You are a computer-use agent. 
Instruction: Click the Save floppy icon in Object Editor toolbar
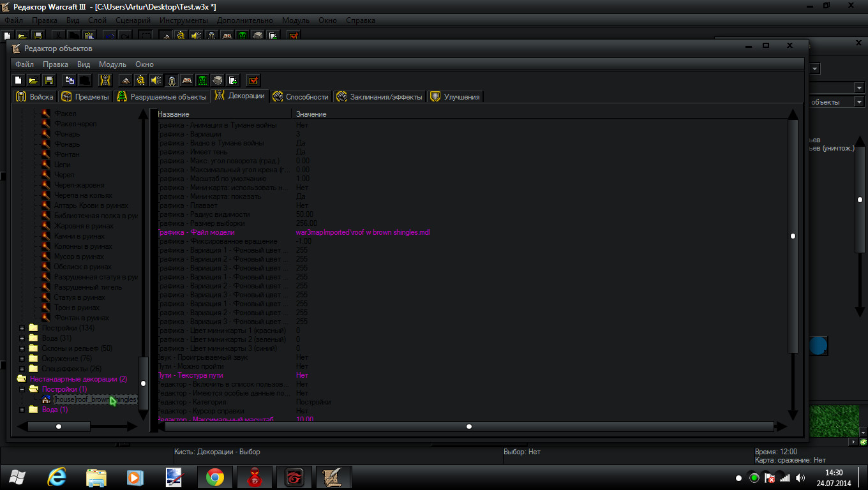tap(49, 80)
